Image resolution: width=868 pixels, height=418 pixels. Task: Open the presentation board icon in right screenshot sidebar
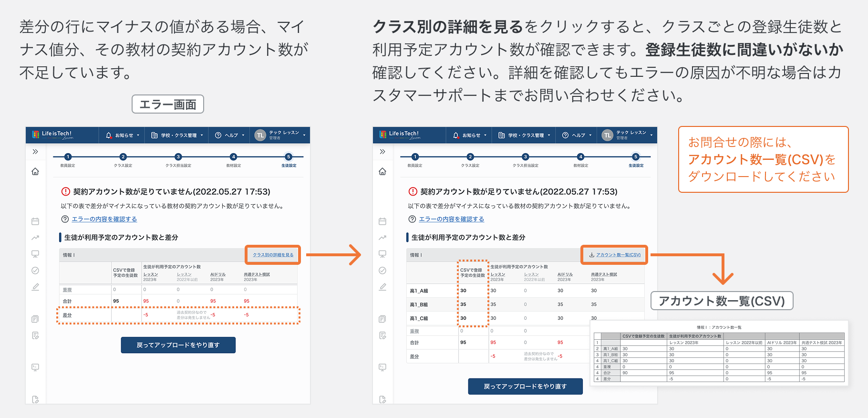382,254
